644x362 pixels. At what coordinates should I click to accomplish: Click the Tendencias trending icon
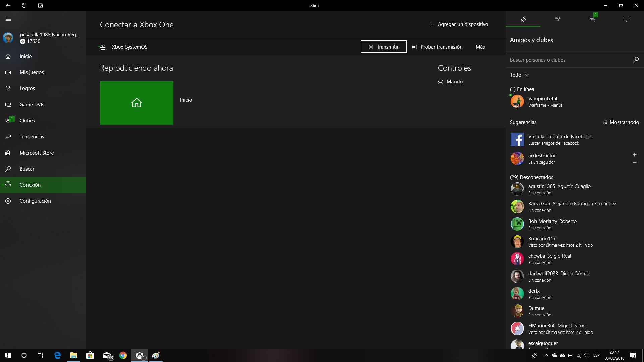pos(8,137)
